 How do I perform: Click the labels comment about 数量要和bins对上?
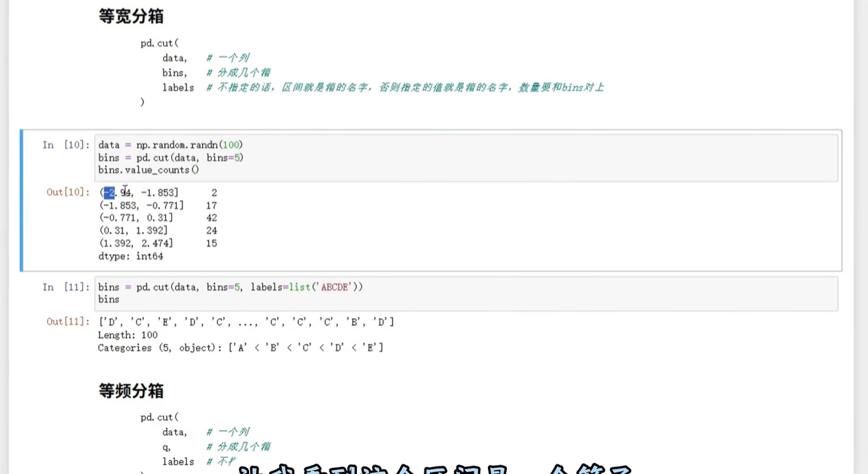click(405, 87)
